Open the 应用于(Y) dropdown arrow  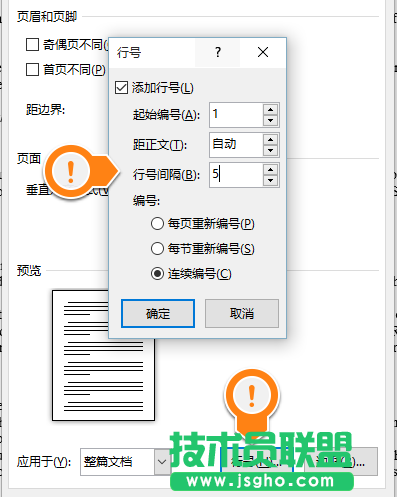point(162,462)
